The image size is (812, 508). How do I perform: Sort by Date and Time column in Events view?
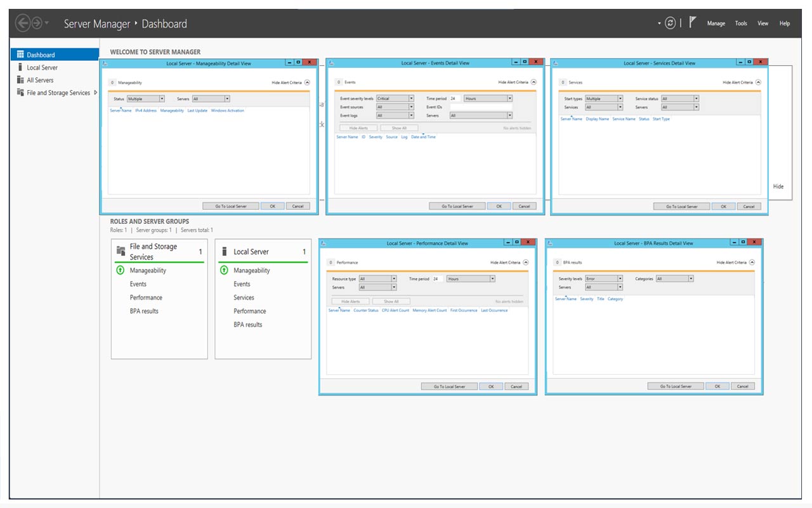(423, 137)
